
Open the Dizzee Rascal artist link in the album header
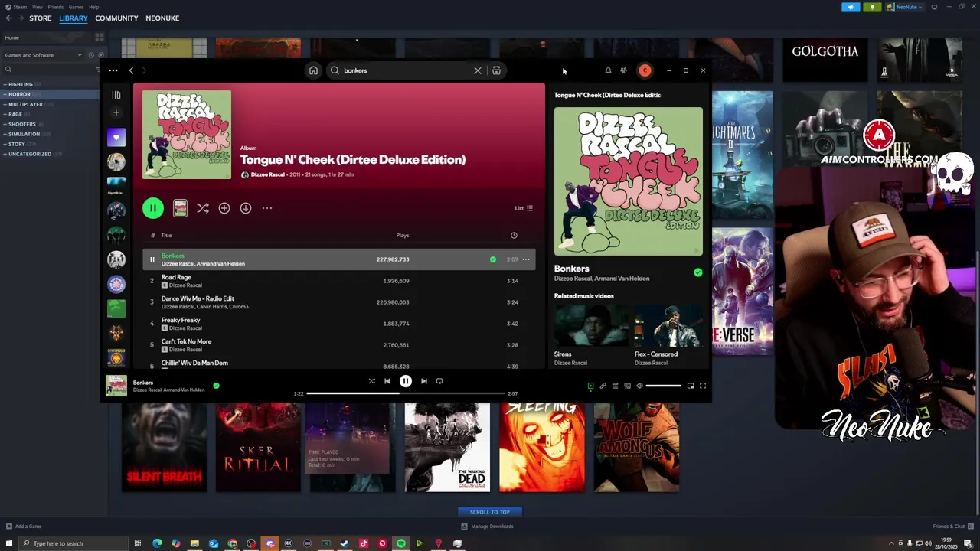(x=268, y=174)
